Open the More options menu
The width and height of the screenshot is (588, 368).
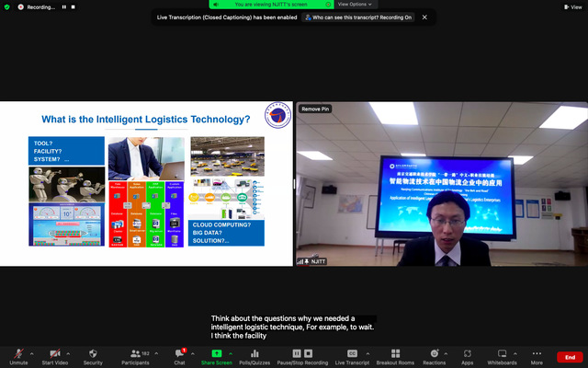point(537,355)
